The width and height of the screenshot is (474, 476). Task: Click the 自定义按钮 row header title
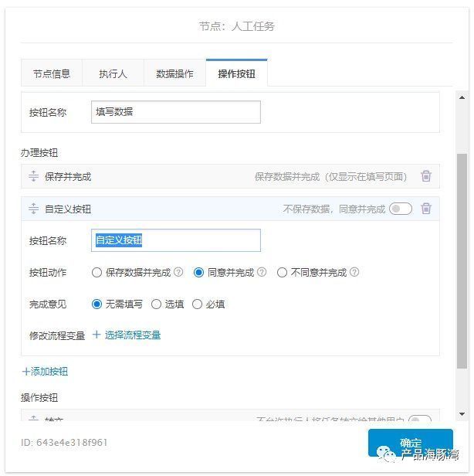68,209
